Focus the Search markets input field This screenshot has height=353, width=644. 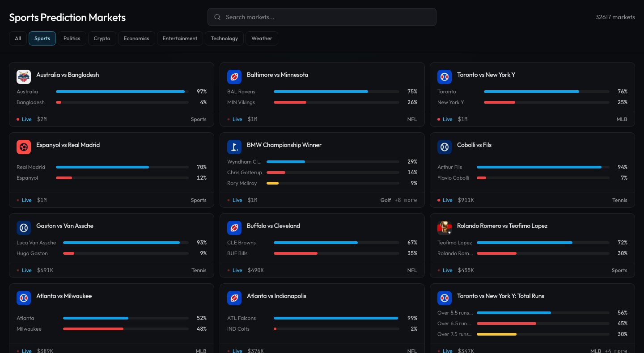point(322,17)
